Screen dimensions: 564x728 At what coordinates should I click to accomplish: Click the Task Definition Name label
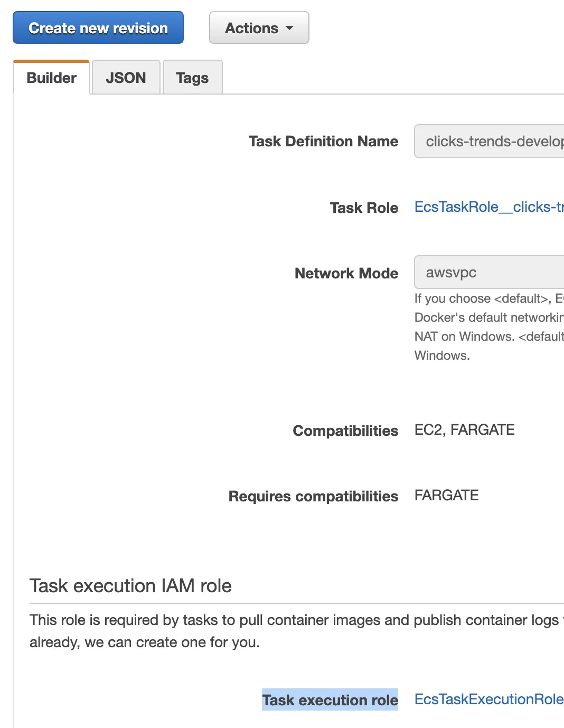click(323, 142)
